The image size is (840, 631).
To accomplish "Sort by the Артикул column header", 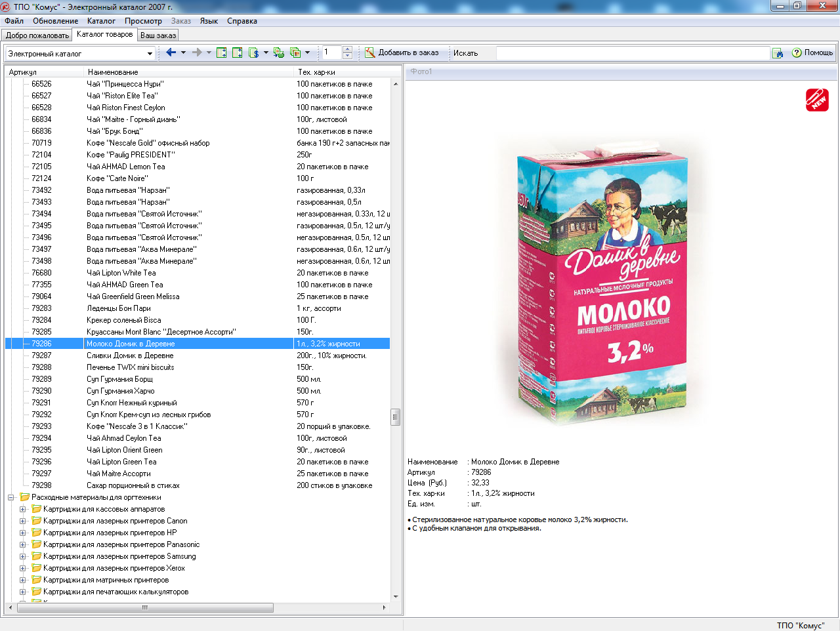I will 45,72.
